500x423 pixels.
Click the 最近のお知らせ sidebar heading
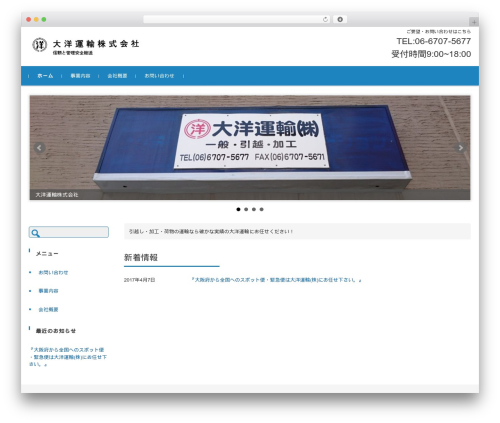tap(56, 331)
